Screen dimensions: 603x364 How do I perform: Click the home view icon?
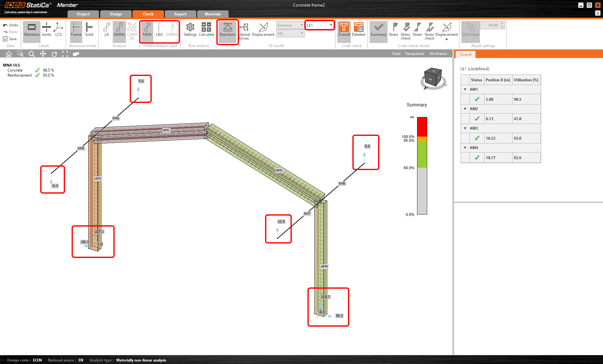coord(9,54)
